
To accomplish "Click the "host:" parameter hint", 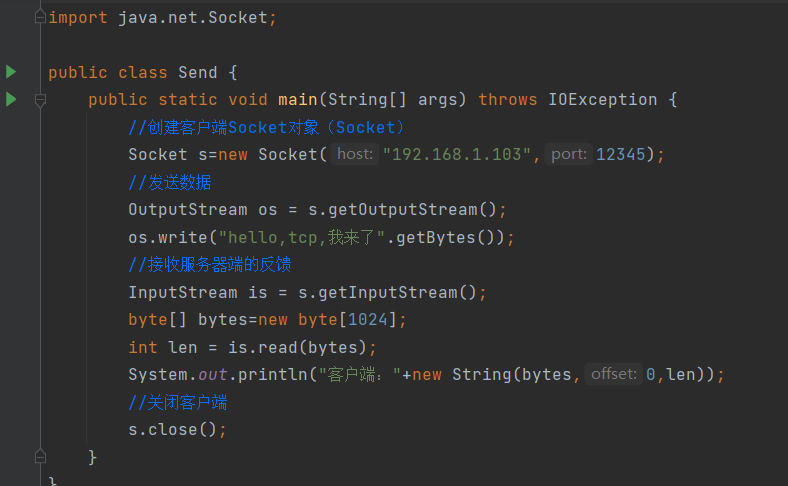I will click(354, 154).
